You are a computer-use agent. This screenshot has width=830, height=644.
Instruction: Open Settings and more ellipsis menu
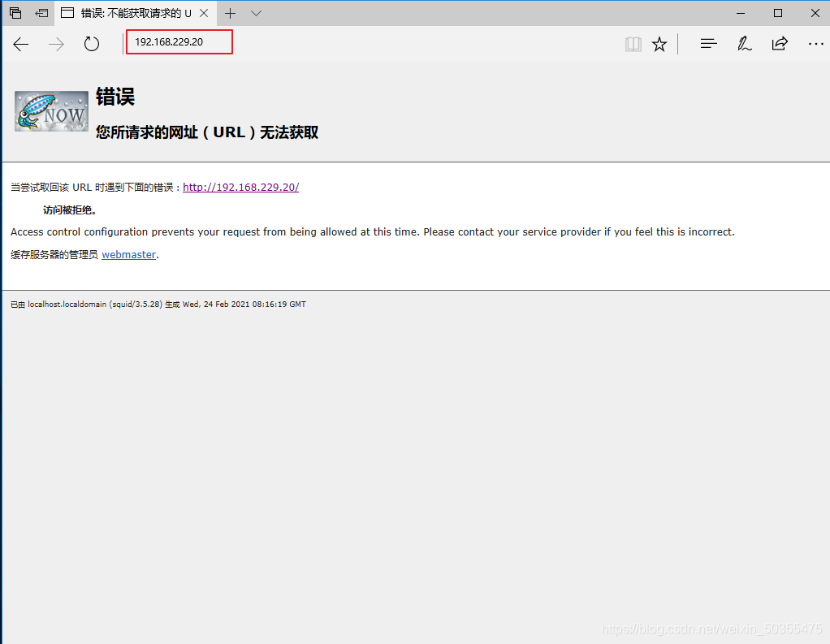point(815,44)
